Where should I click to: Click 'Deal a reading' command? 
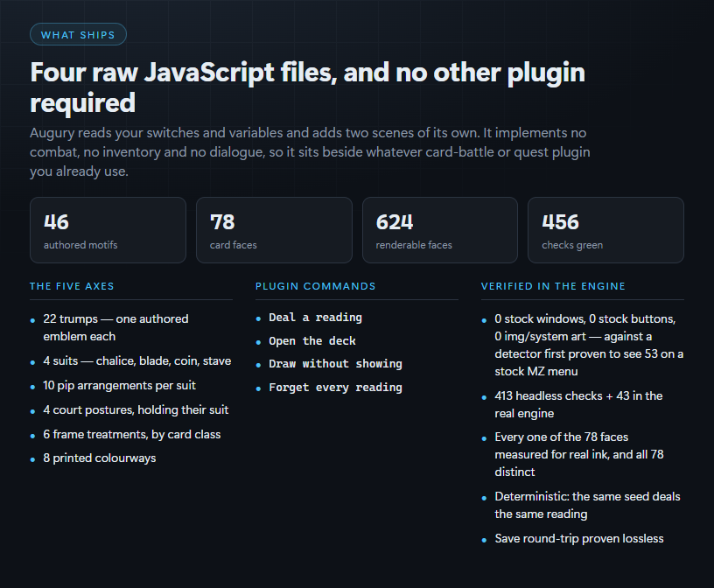[x=316, y=318]
